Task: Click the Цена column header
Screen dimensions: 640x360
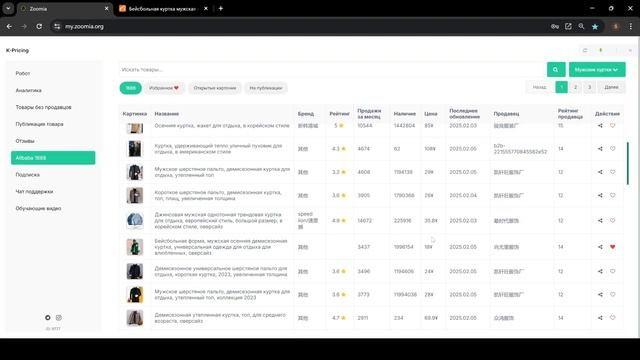Action: click(431, 114)
